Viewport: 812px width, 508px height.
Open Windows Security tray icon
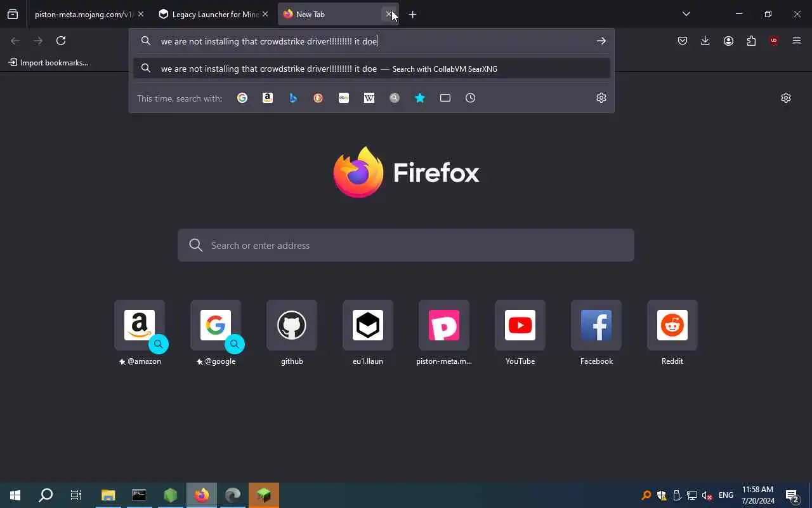click(x=662, y=495)
